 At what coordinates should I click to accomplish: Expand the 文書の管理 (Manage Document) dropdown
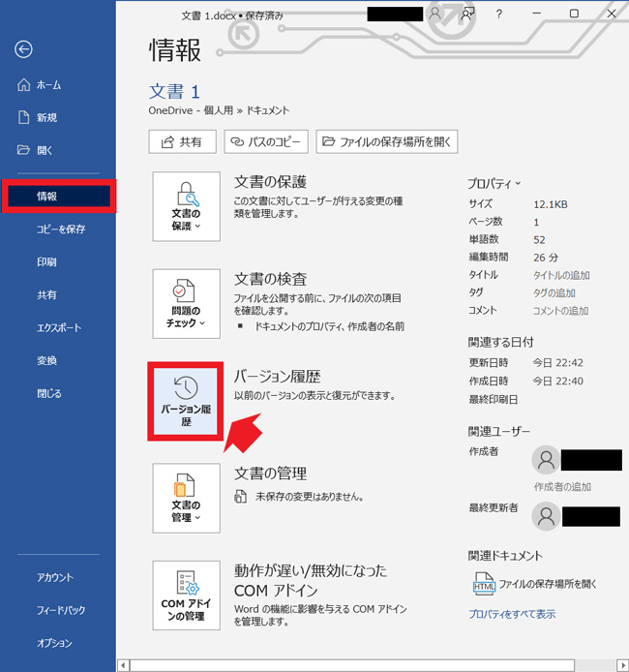pos(186,498)
